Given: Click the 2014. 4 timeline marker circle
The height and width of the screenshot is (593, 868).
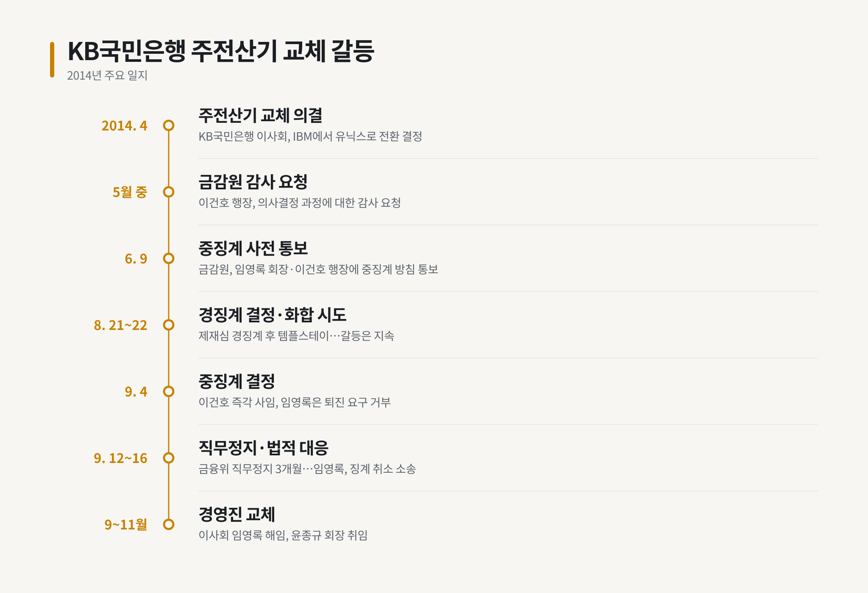Looking at the screenshot, I should [169, 125].
